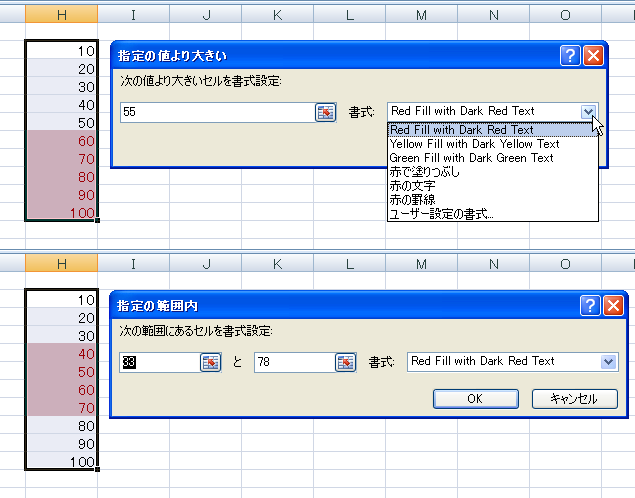The image size is (635, 498).
Task: Select the highlighted Red Fill with Dark Red Text item
Action: 462,130
